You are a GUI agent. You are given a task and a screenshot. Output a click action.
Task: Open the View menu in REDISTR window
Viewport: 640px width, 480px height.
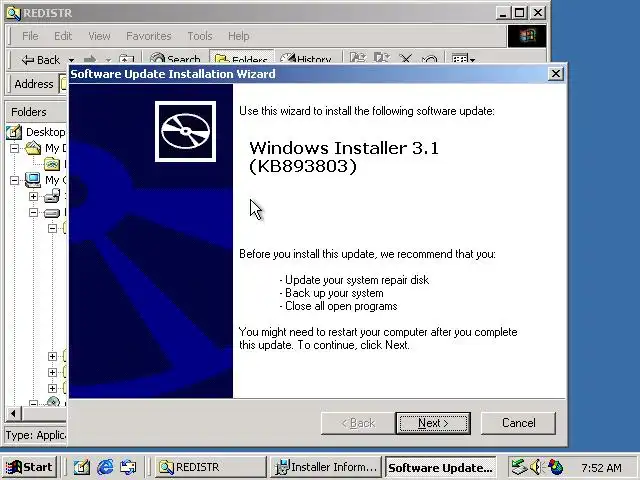(99, 36)
